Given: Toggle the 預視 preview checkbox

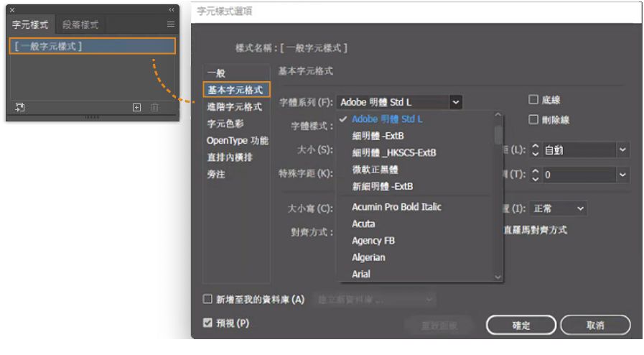Looking at the screenshot, I should pos(207,323).
